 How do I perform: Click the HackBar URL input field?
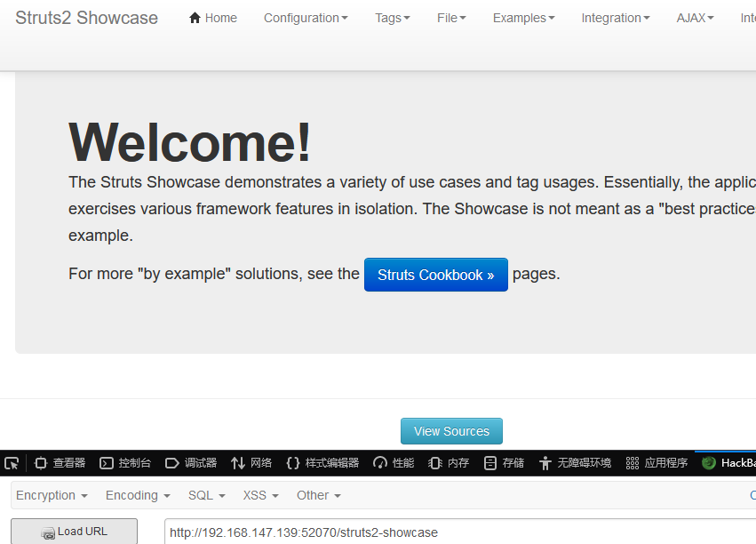460,532
